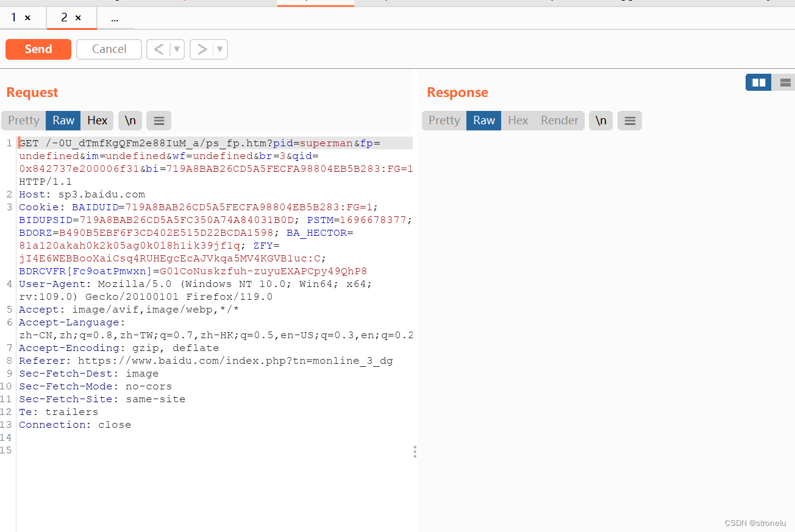
Task: Open the forward history dropdown arrow
Action: coord(220,49)
